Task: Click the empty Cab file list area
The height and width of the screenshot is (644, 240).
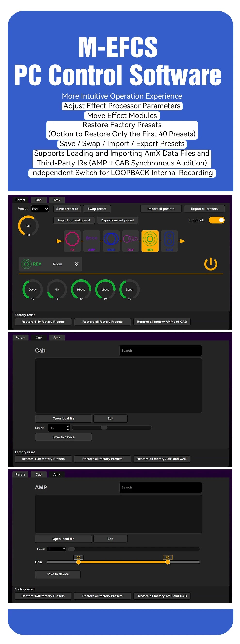Action: tap(118, 385)
